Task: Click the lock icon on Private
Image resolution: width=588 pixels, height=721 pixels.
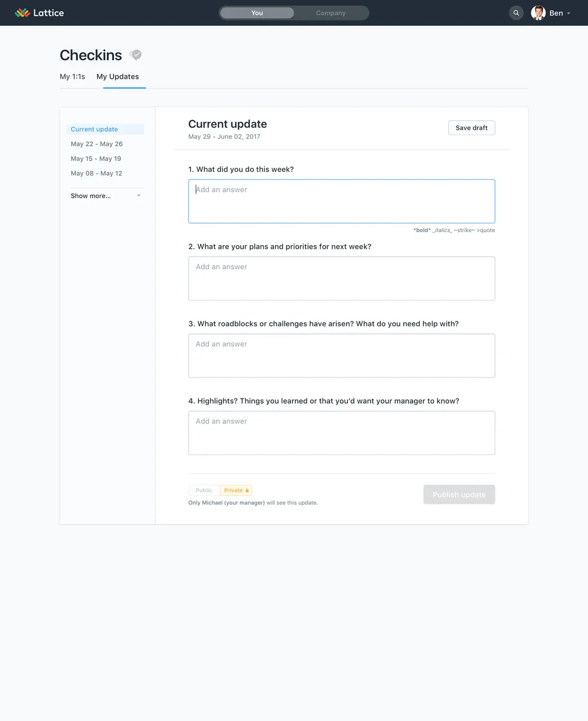Action: [x=247, y=490]
